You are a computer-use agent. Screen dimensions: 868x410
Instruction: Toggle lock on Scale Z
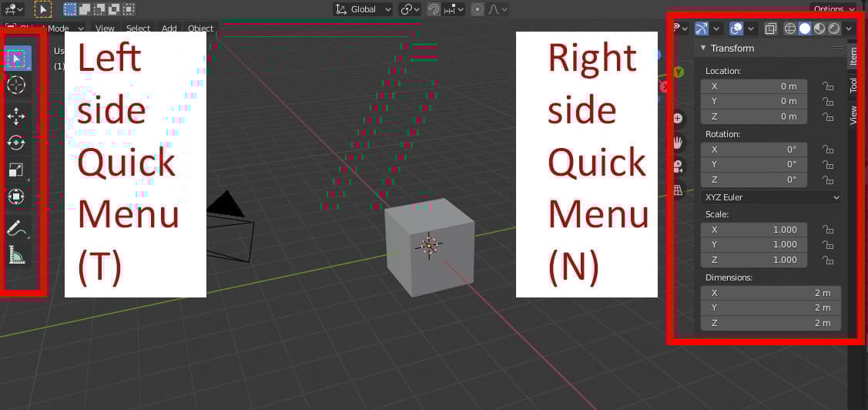(x=828, y=260)
